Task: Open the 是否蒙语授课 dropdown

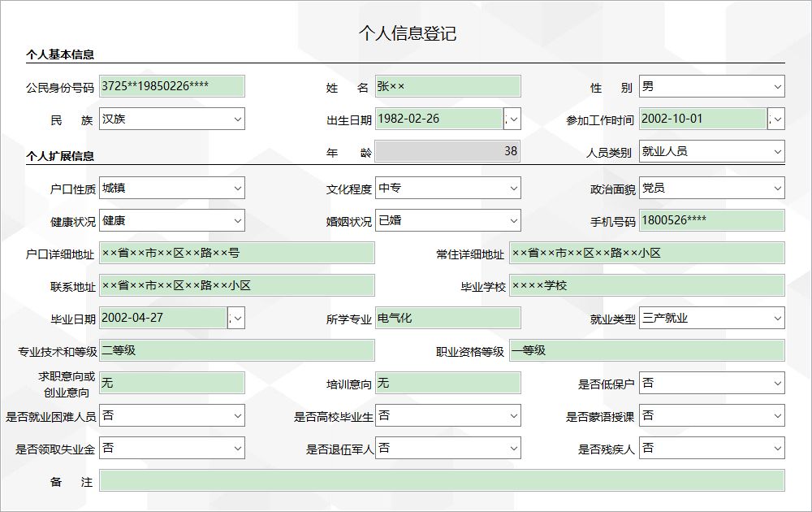Action: (x=711, y=415)
